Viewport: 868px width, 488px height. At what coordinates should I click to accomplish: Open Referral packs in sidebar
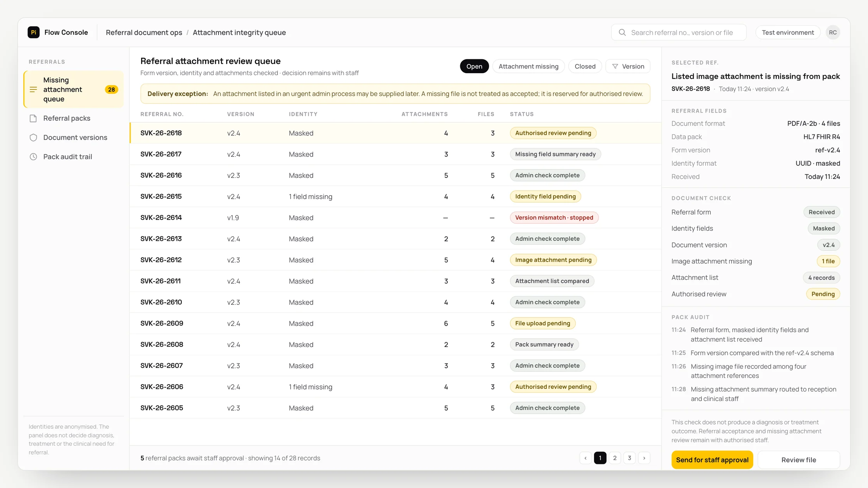pos(74,118)
